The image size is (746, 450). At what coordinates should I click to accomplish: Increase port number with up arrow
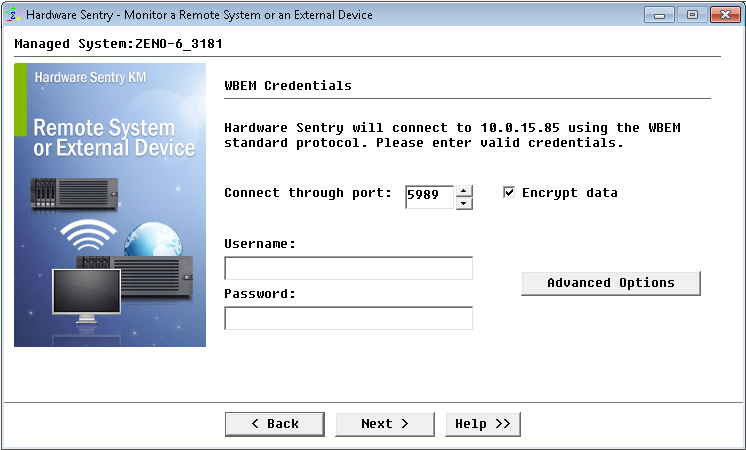[464, 190]
